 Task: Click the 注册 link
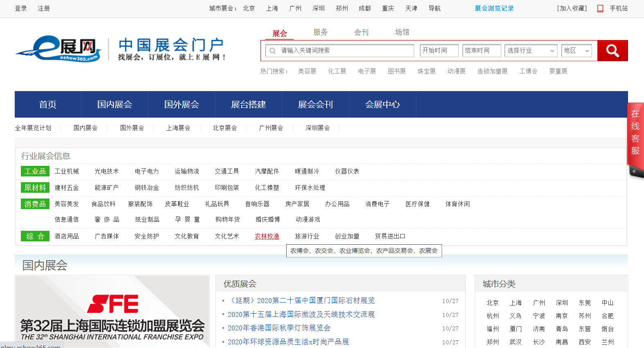tap(44, 9)
